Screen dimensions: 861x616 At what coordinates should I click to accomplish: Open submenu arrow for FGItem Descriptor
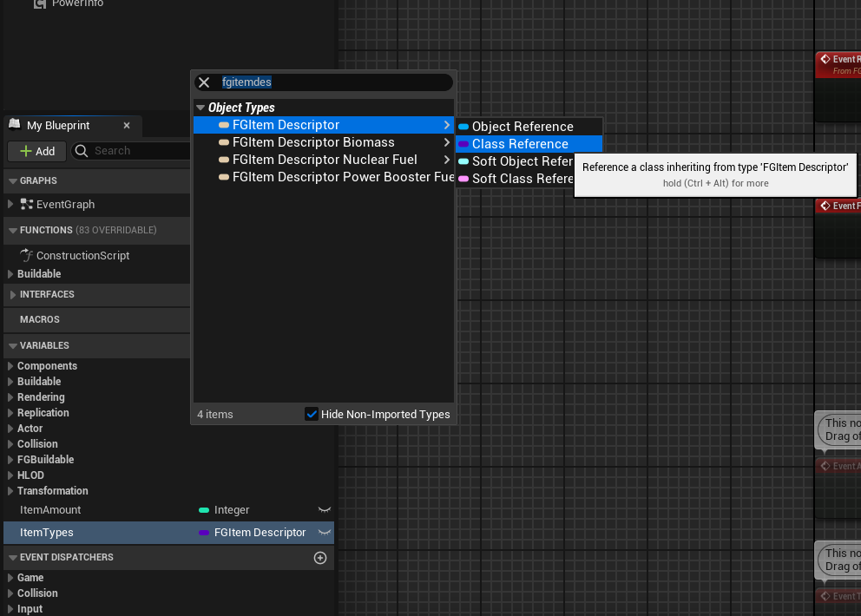coord(447,125)
